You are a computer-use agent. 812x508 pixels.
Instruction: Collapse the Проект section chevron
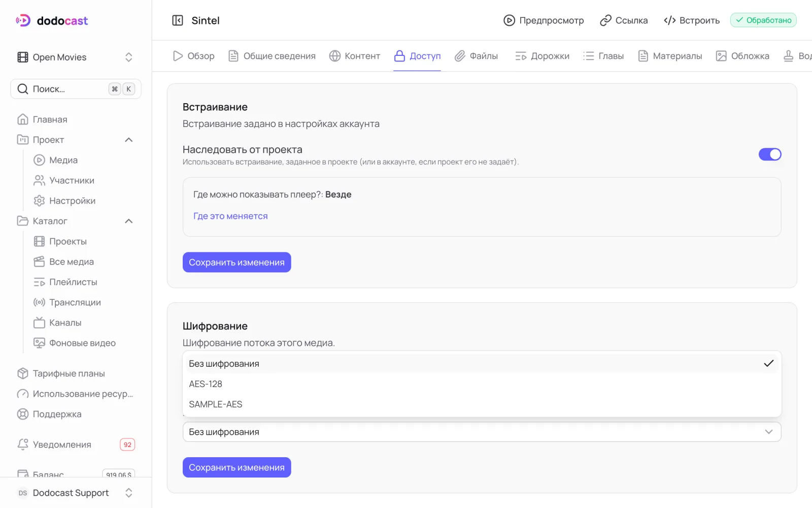(129, 140)
